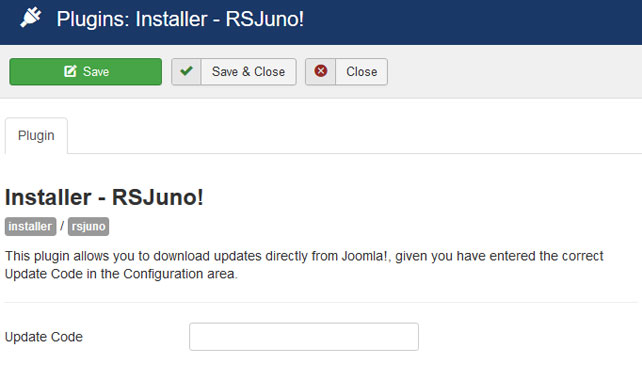This screenshot has width=642, height=379.
Task: Click the 'Update Code' field label
Action: 44,337
